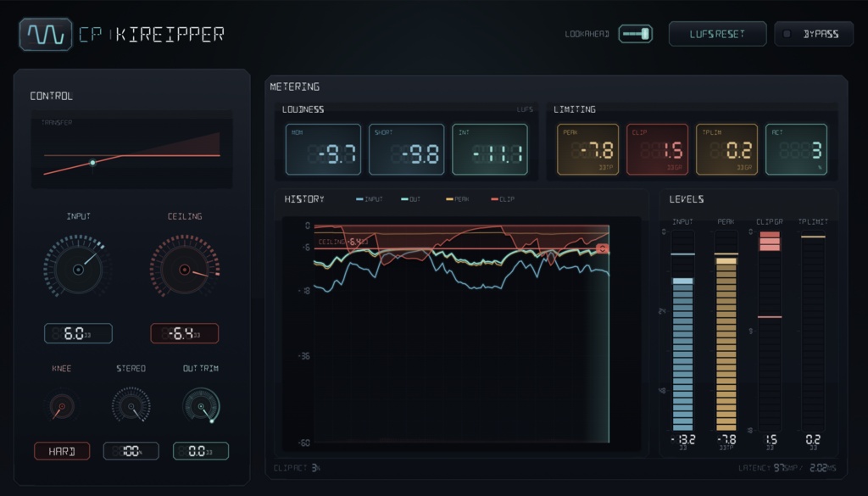Click the Stereo knob
Viewport: 868px width, 496px height.
pyautogui.click(x=131, y=406)
